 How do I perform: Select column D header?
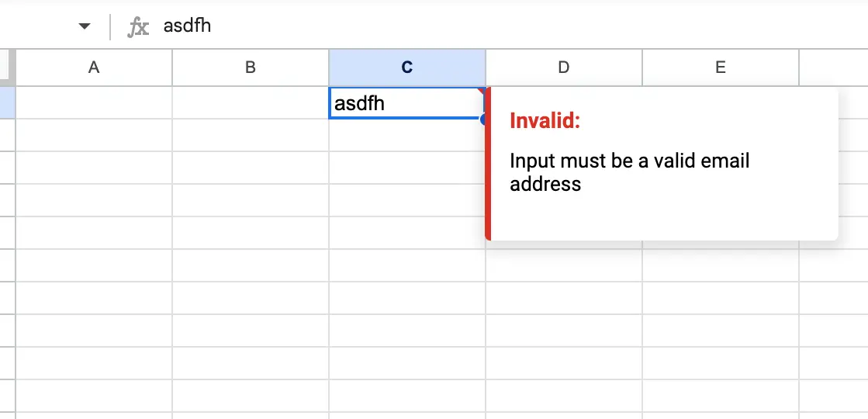pos(563,68)
